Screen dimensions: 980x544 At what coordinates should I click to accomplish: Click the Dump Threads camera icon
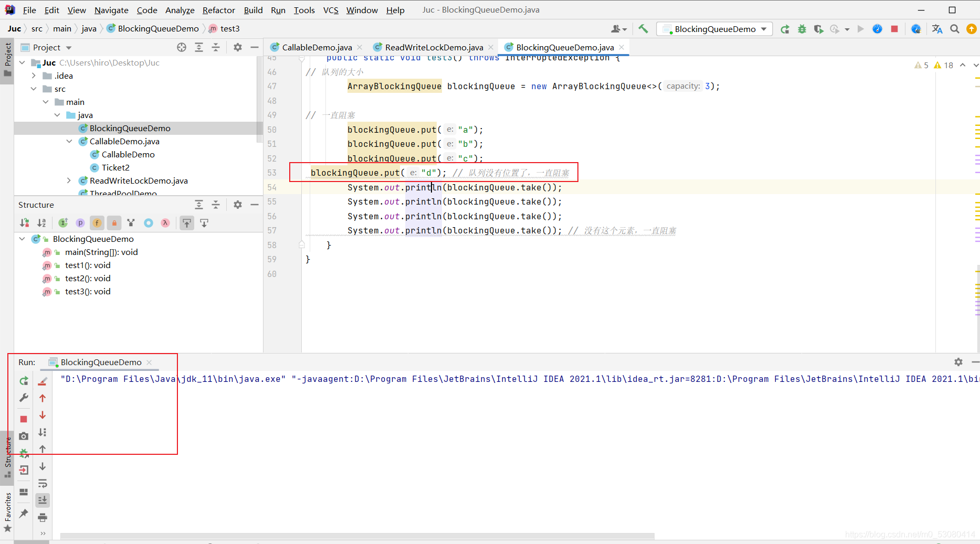(24, 436)
